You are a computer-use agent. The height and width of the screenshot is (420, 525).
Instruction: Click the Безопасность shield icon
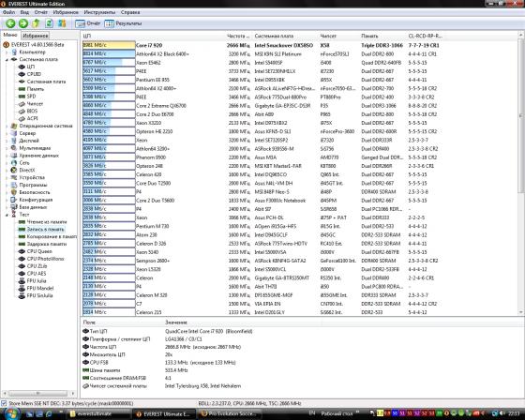(x=14, y=192)
